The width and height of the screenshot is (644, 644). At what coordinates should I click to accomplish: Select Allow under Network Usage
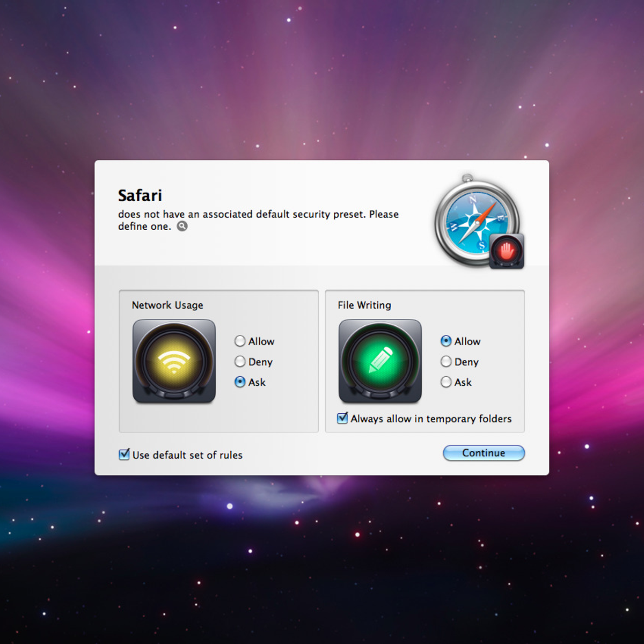click(240, 341)
